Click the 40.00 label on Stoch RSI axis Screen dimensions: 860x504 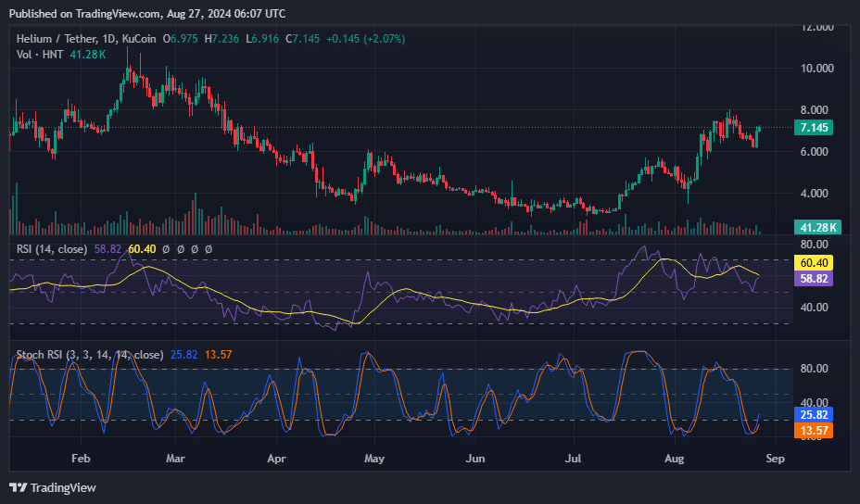click(x=815, y=402)
